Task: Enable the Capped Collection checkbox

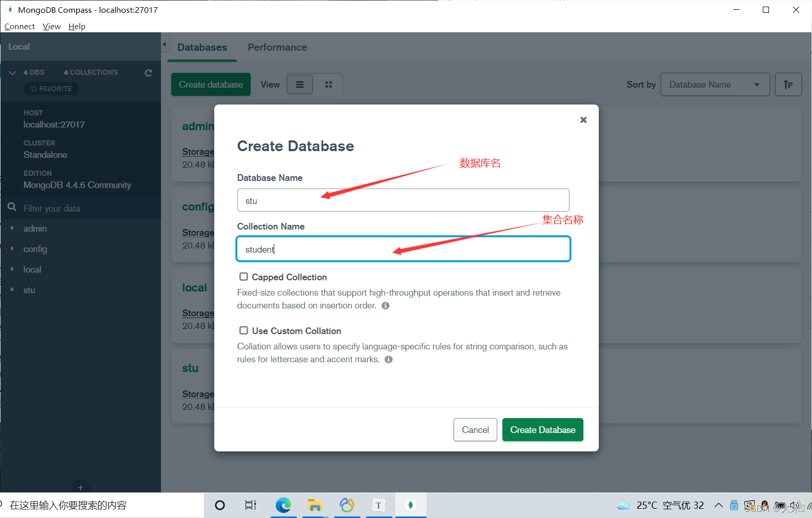Action: tap(243, 277)
